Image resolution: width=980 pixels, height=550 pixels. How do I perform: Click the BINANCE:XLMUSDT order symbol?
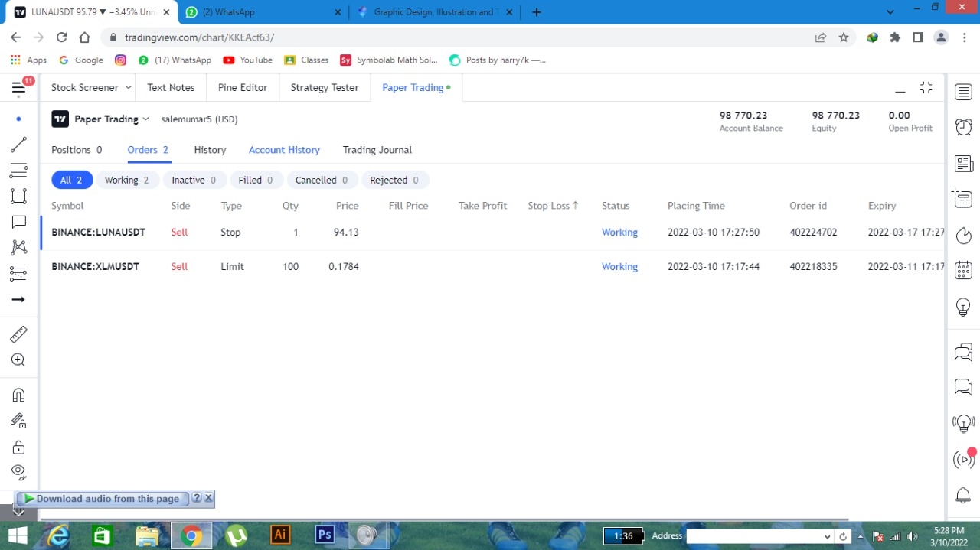tap(95, 267)
